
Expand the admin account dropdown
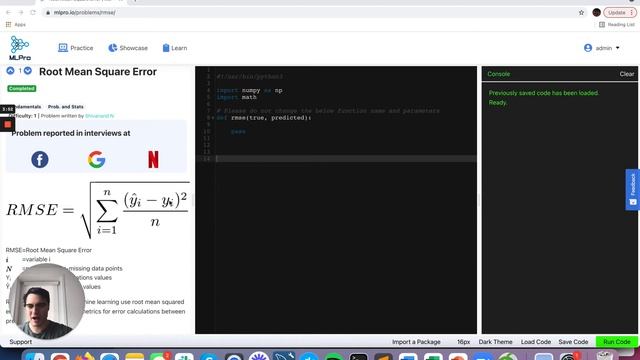(x=602, y=48)
